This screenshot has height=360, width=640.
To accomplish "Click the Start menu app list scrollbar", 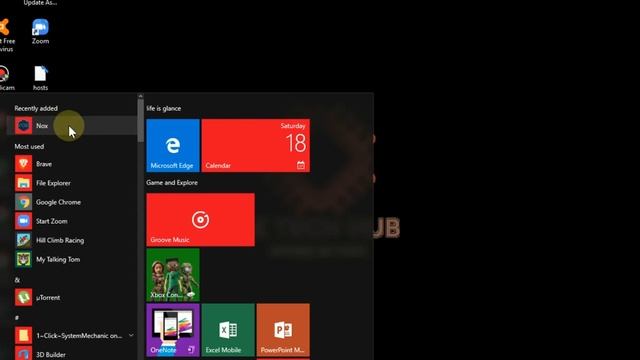I will pyautogui.click(x=140, y=121).
